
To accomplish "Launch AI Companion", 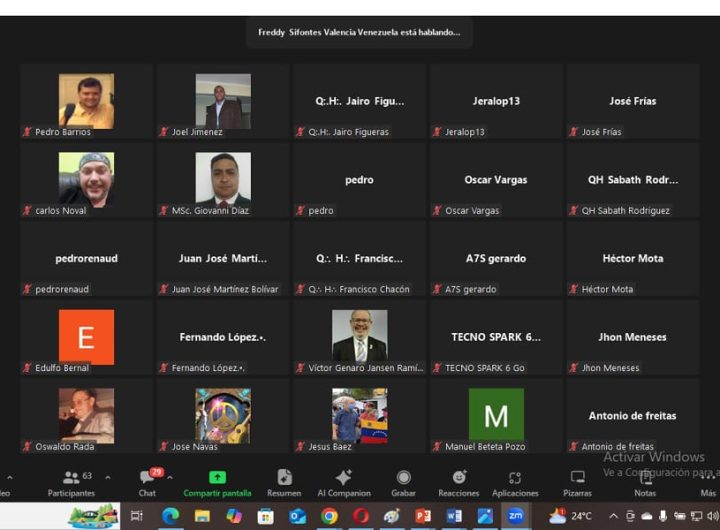I will [344, 483].
